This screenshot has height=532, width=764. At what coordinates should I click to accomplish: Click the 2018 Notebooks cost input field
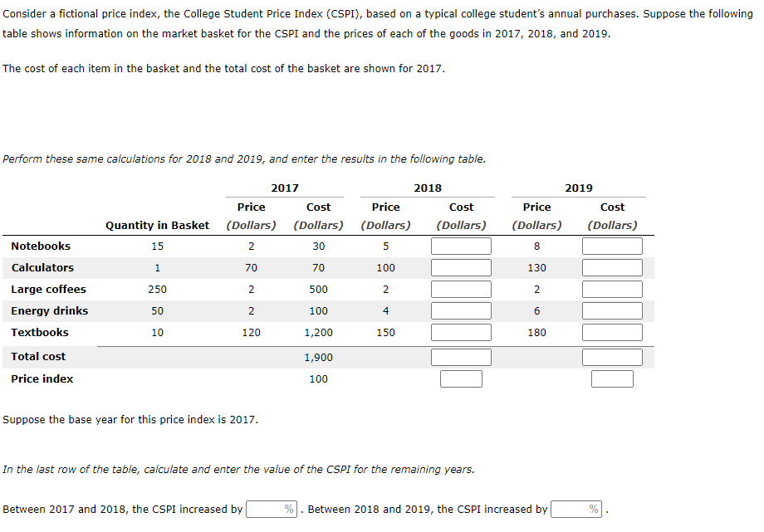pyautogui.click(x=460, y=245)
